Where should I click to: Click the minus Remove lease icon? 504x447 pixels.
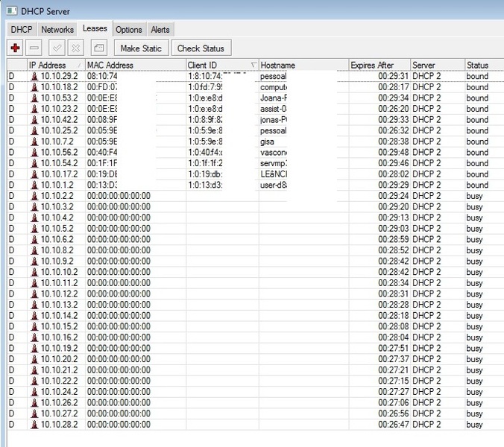point(34,48)
